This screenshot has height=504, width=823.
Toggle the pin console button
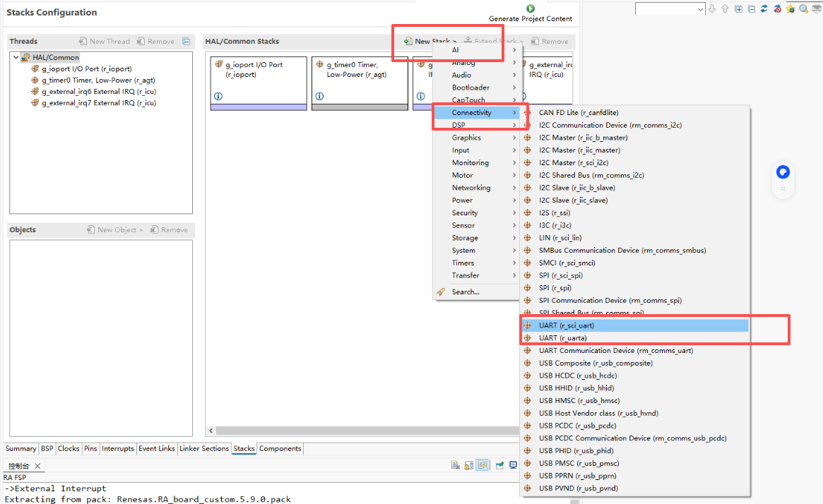[500, 465]
